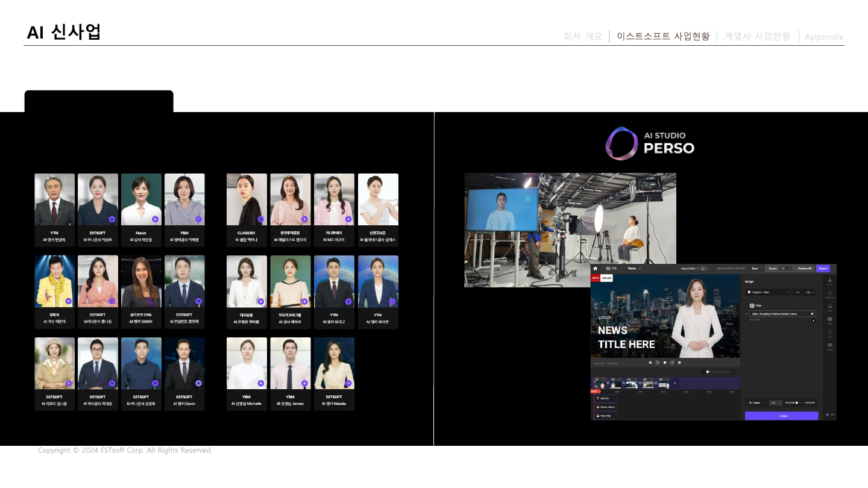
Task: Play the YBM James avatar video
Action: (304, 383)
